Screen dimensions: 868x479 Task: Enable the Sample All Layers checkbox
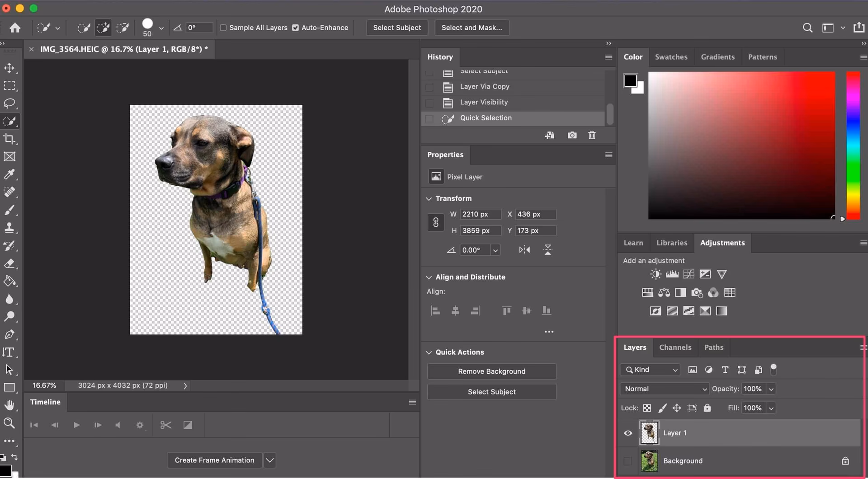pyautogui.click(x=223, y=28)
